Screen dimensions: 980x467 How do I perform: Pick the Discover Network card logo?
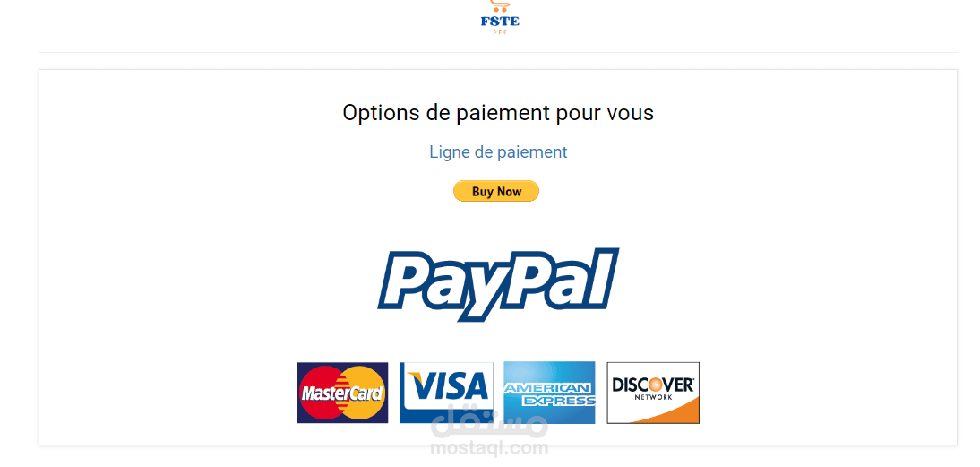pos(653,393)
